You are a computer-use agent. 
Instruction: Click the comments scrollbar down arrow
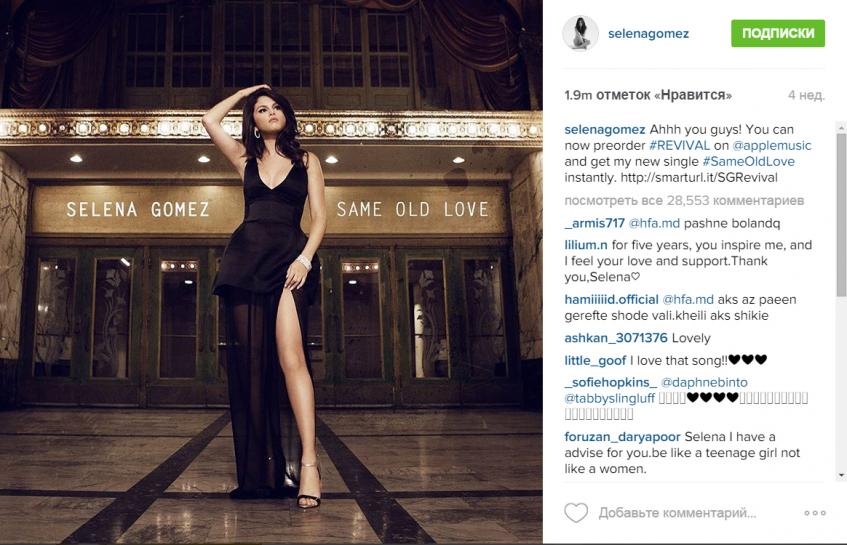[841, 475]
